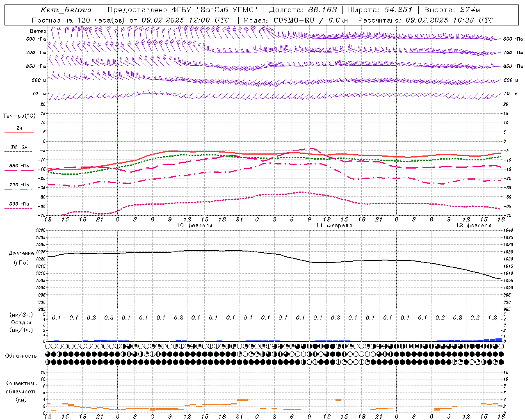Click the 'Высота: 274м' header field
Screen dimensions: 525x420
452,10
